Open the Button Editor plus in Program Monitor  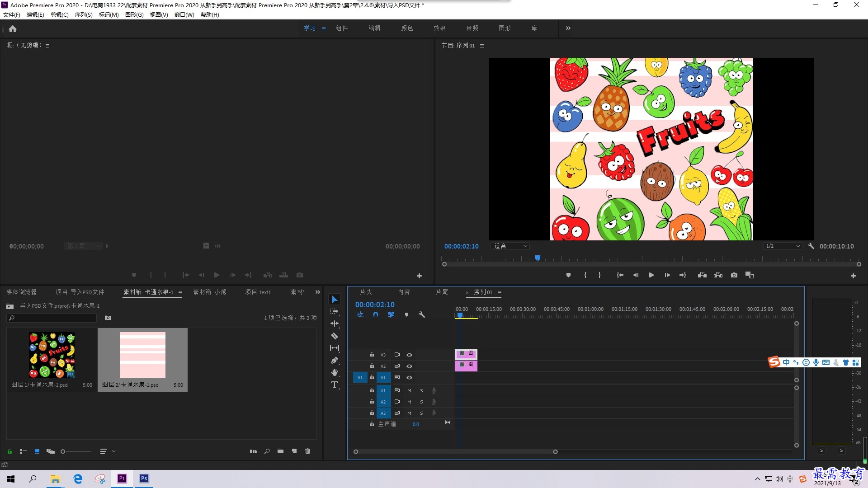(853, 276)
